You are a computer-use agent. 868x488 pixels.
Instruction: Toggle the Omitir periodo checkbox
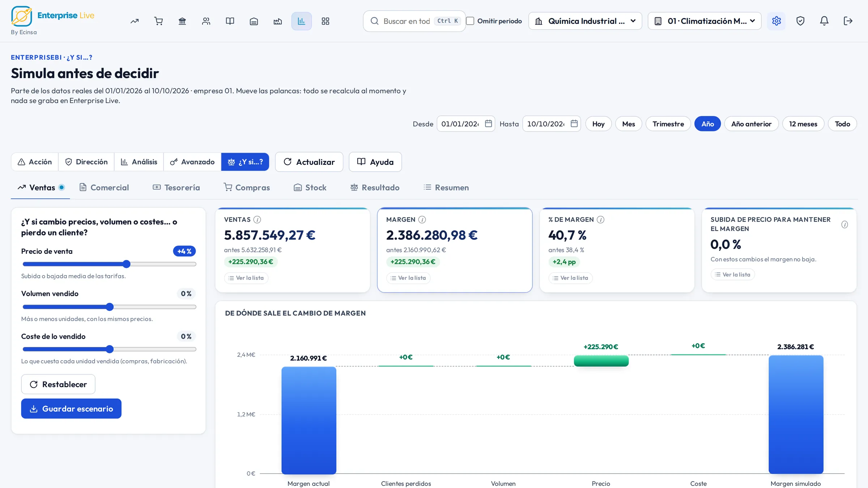point(470,21)
